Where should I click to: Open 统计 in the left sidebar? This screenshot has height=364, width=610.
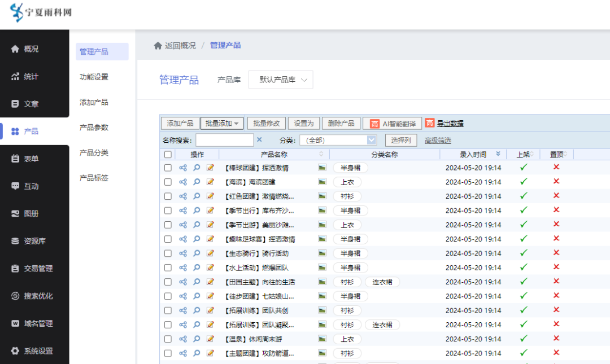point(31,76)
